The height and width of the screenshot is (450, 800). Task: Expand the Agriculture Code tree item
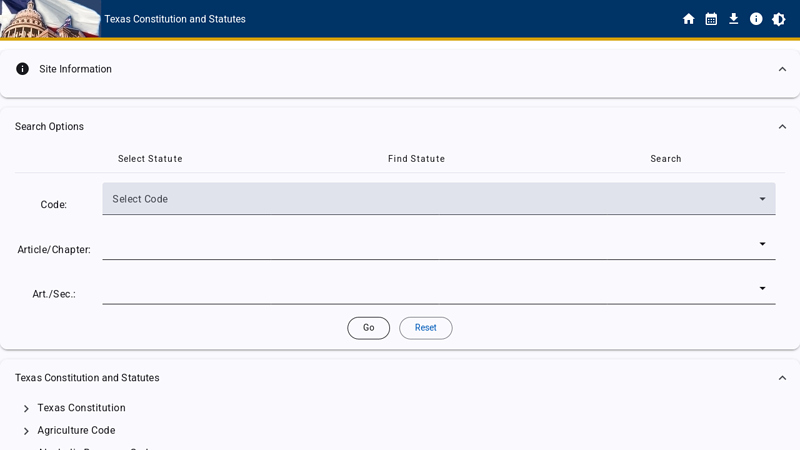point(26,431)
